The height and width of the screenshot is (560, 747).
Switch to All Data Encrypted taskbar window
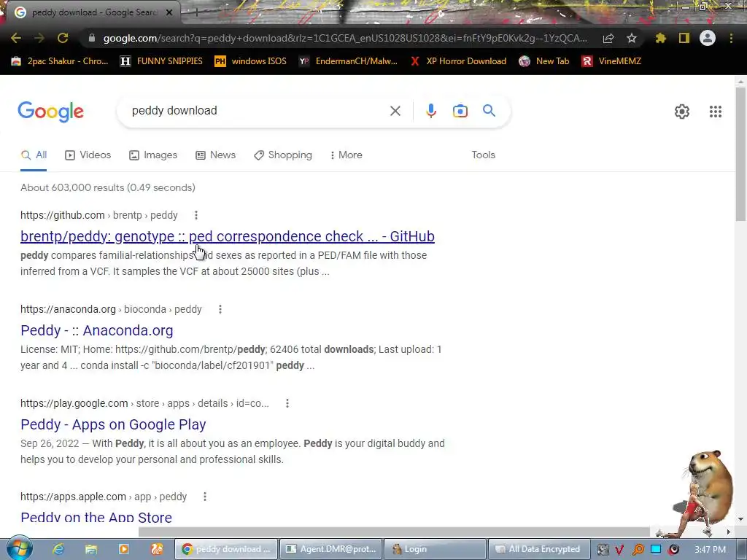[539, 549]
